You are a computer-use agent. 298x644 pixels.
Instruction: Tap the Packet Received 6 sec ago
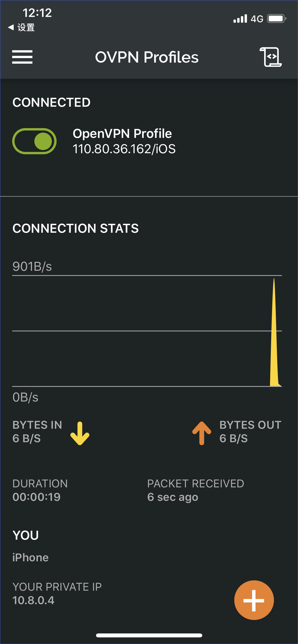click(173, 497)
